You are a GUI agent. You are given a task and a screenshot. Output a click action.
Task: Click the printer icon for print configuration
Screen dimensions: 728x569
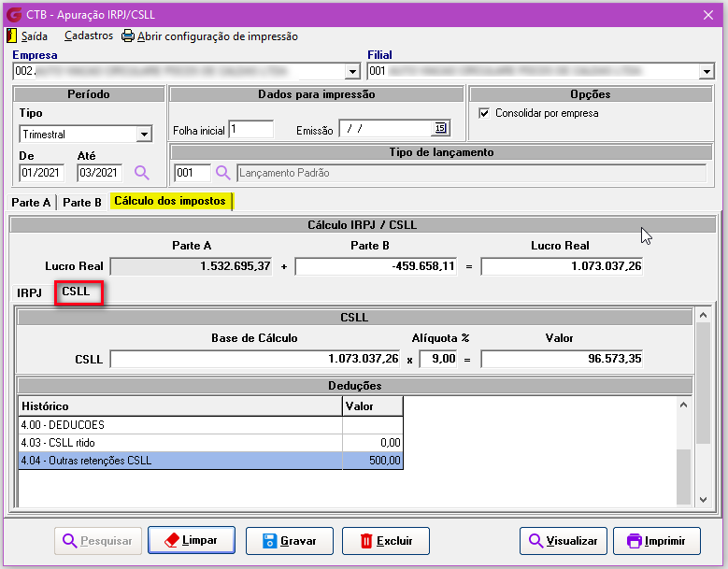(128, 36)
